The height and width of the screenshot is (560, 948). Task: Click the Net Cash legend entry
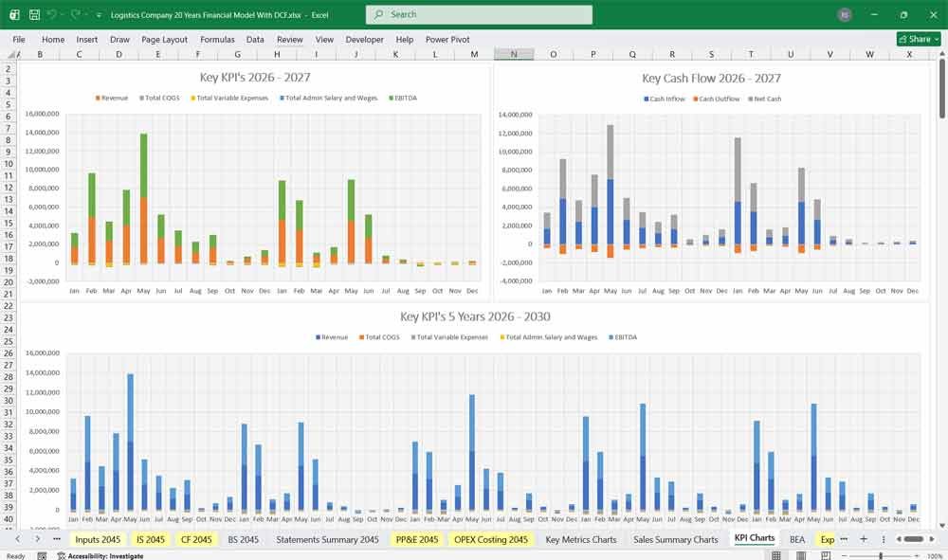pyautogui.click(x=765, y=99)
